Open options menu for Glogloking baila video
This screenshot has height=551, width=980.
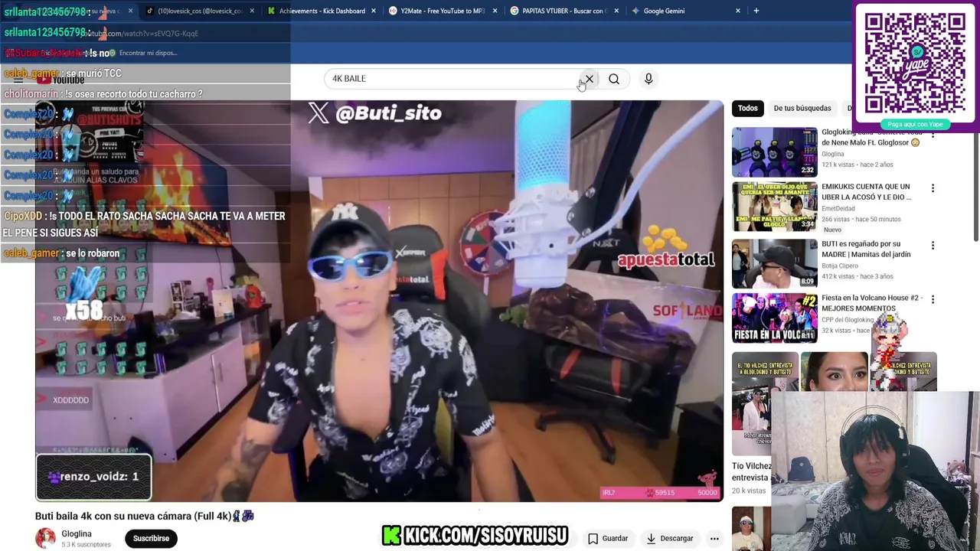click(933, 134)
